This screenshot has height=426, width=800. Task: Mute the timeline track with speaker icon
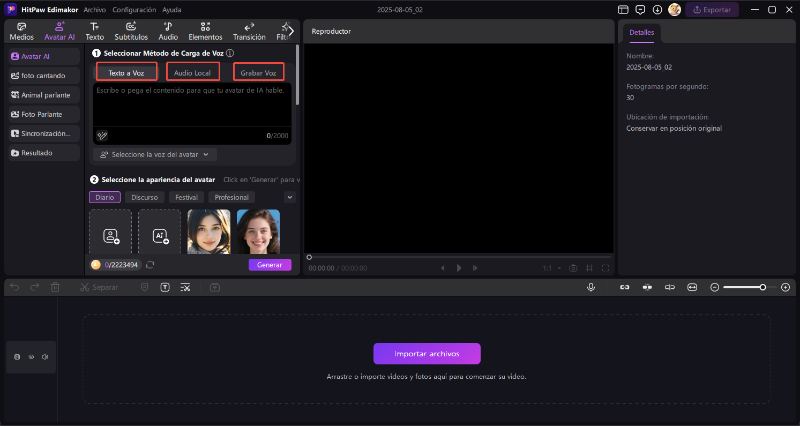click(x=45, y=356)
